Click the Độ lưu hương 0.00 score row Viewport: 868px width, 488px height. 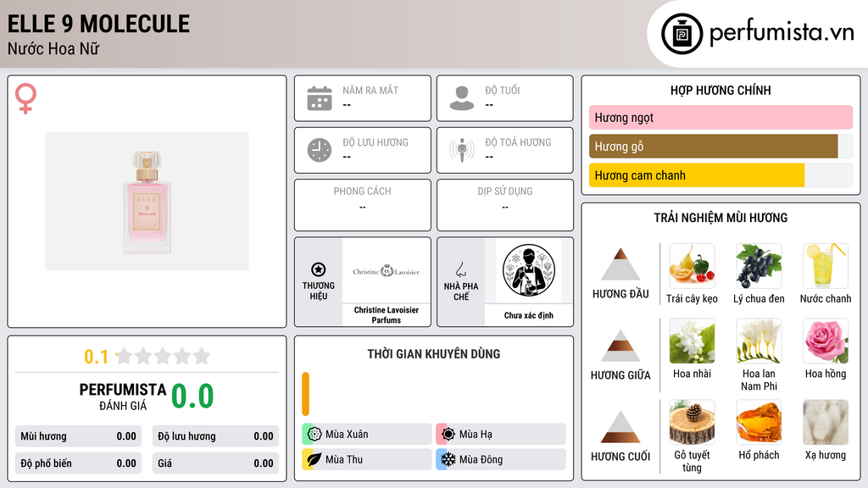pyautogui.click(x=215, y=436)
